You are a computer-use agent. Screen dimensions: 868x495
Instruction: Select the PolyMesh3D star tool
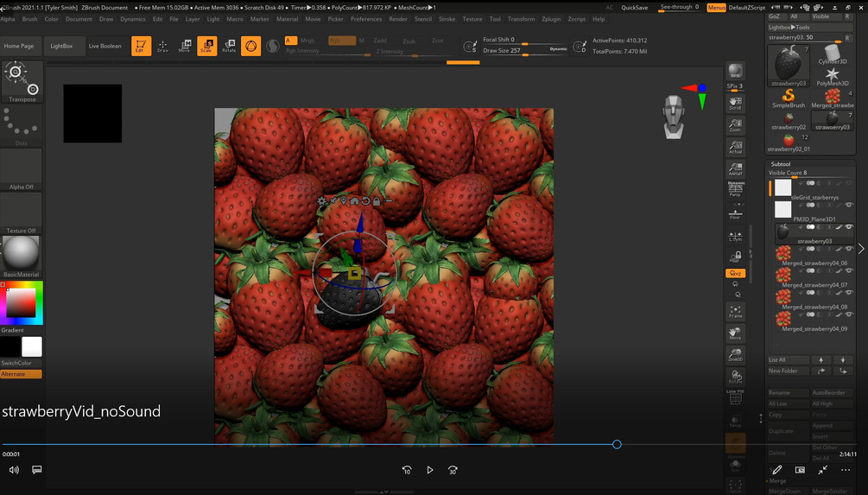[832, 77]
